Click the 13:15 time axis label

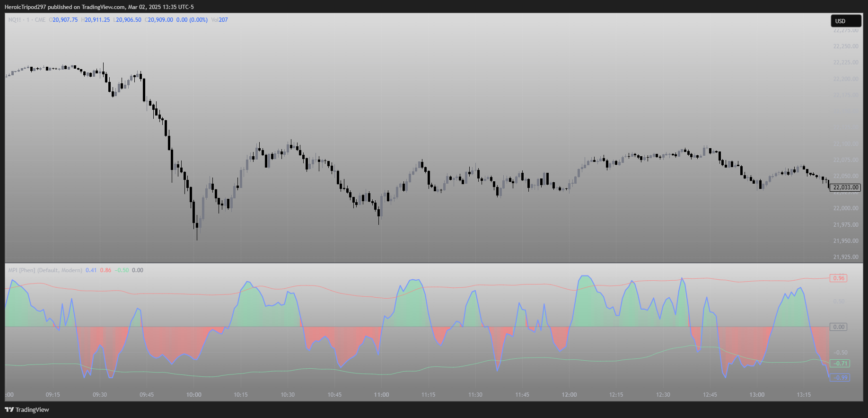coord(804,395)
